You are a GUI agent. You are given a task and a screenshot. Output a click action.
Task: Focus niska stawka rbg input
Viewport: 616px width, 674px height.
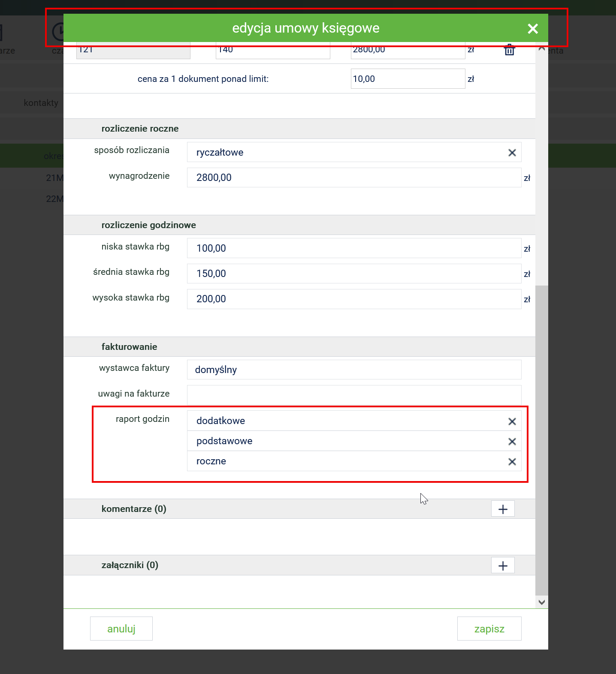pos(354,248)
